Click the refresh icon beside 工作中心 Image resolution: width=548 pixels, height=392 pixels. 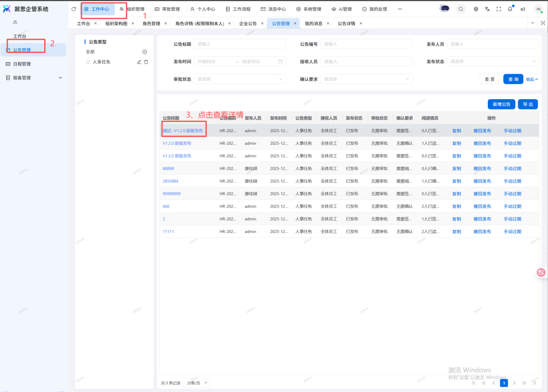point(74,9)
